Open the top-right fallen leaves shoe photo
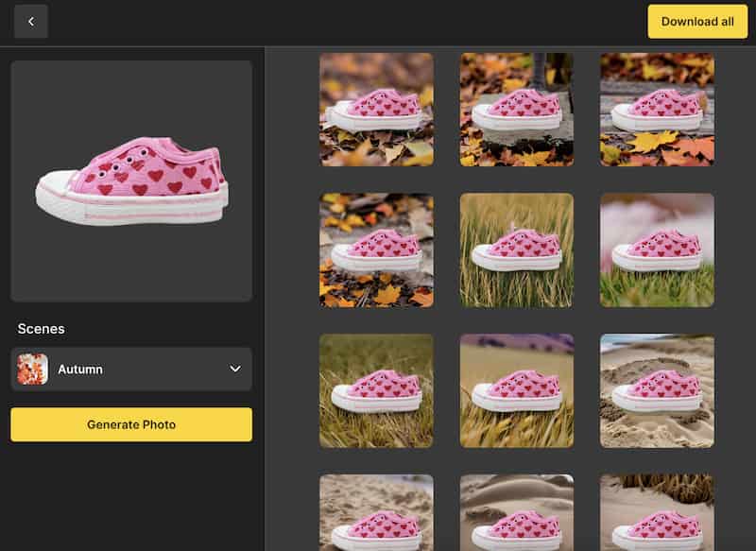This screenshot has width=756, height=551. point(657,109)
